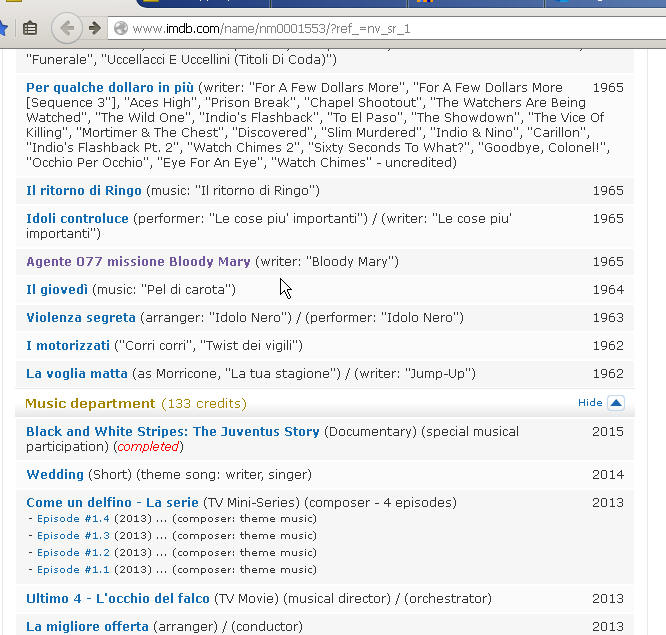Image resolution: width=666 pixels, height=635 pixels.
Task: Click the Hide link in Music department
Action: click(x=590, y=403)
